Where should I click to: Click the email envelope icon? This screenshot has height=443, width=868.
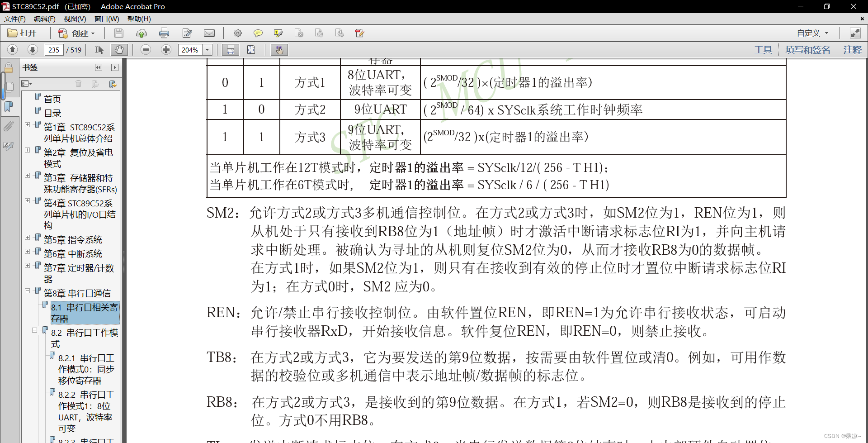pyautogui.click(x=209, y=33)
